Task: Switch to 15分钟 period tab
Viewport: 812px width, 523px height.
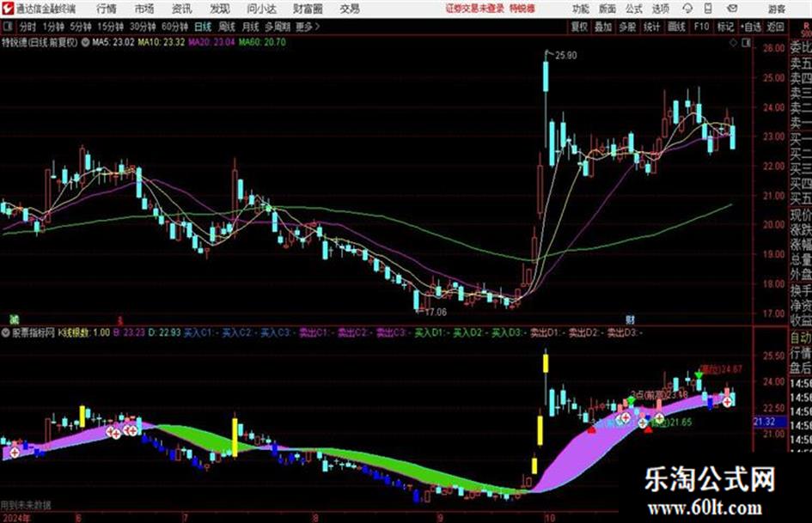Action: 111,27
